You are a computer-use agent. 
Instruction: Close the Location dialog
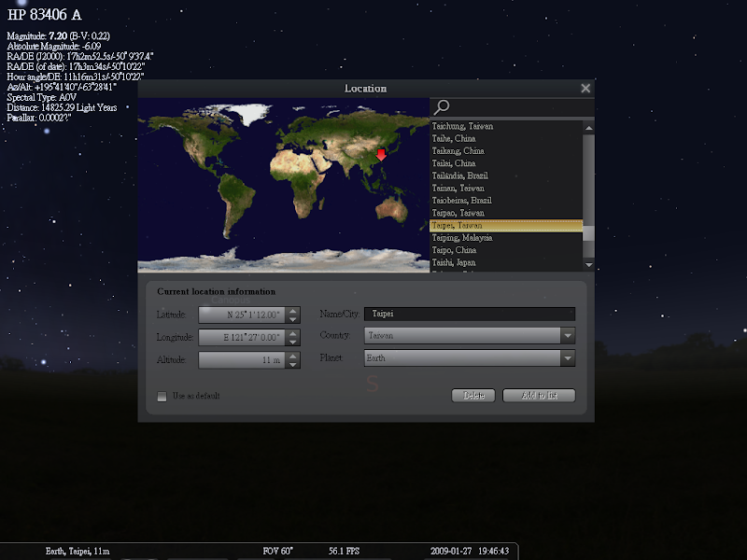(585, 89)
